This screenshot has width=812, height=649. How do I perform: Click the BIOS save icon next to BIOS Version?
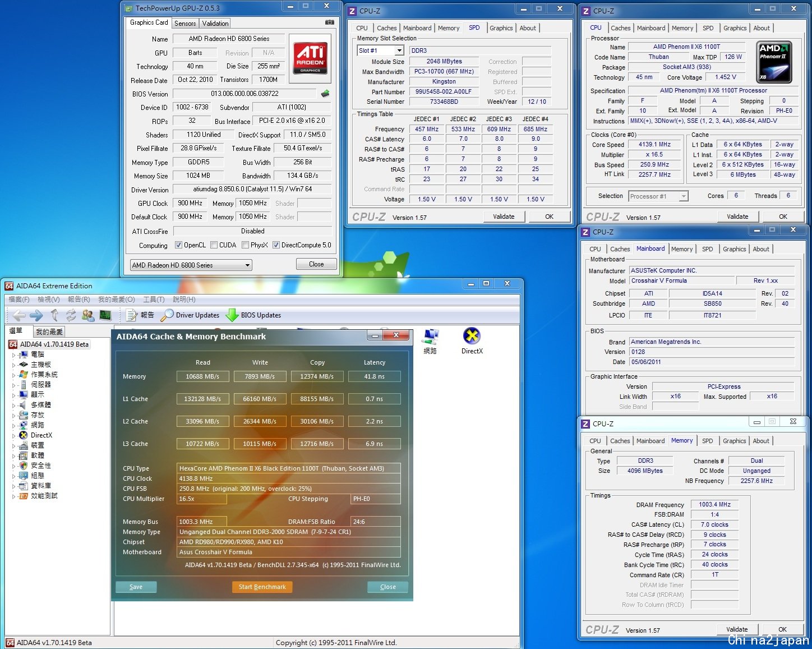click(x=325, y=94)
